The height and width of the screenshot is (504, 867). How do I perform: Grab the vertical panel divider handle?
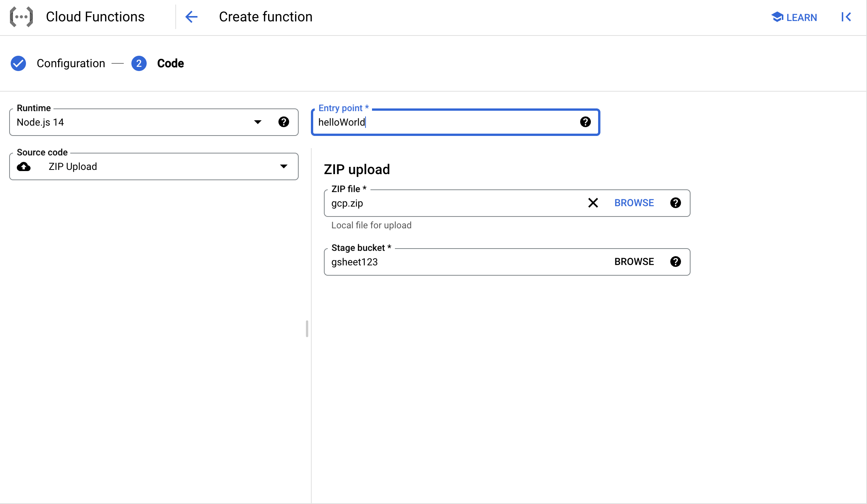(307, 329)
